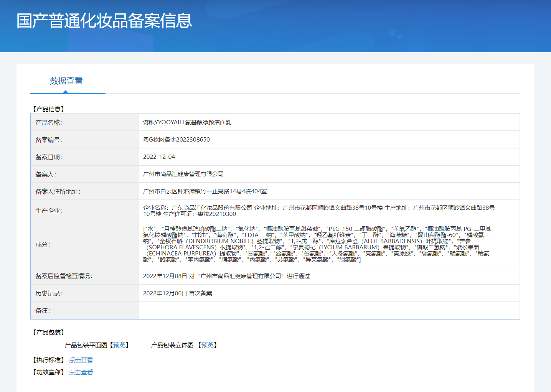Click 预览 link for 产品包装立体图
The image size is (551, 392).
click(x=207, y=345)
